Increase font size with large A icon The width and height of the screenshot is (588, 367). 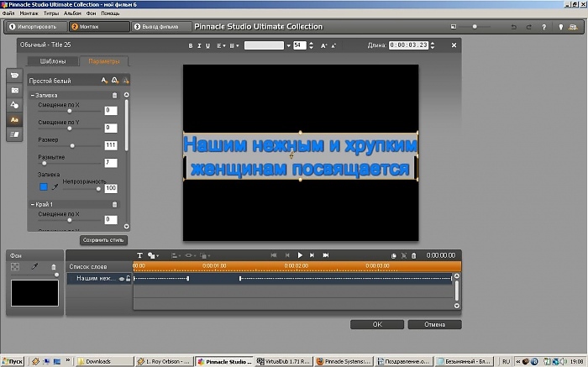pos(323,45)
